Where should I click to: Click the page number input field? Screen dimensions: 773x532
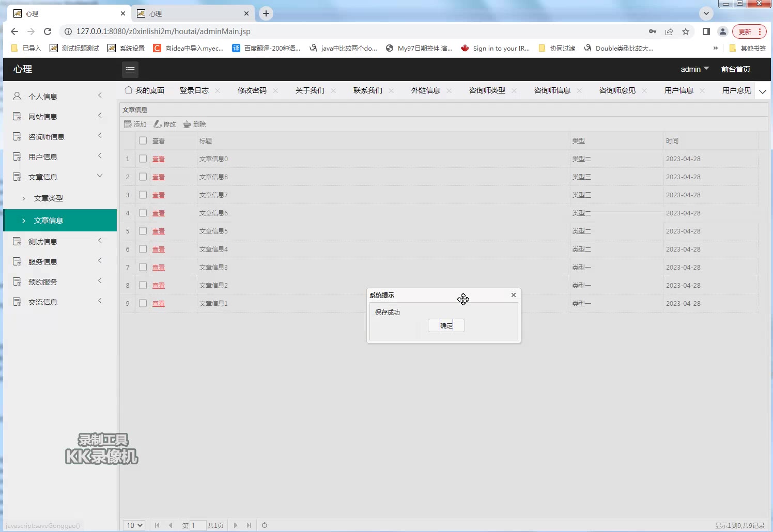point(198,525)
